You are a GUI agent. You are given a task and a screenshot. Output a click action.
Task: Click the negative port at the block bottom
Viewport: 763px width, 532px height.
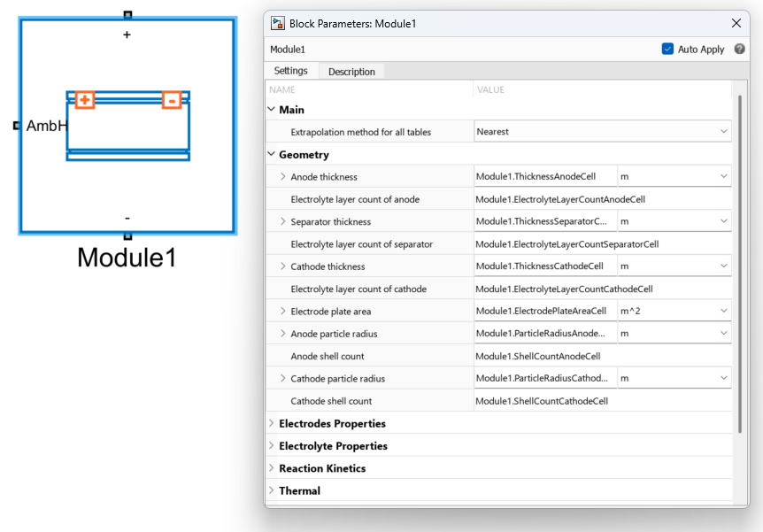coord(127,236)
